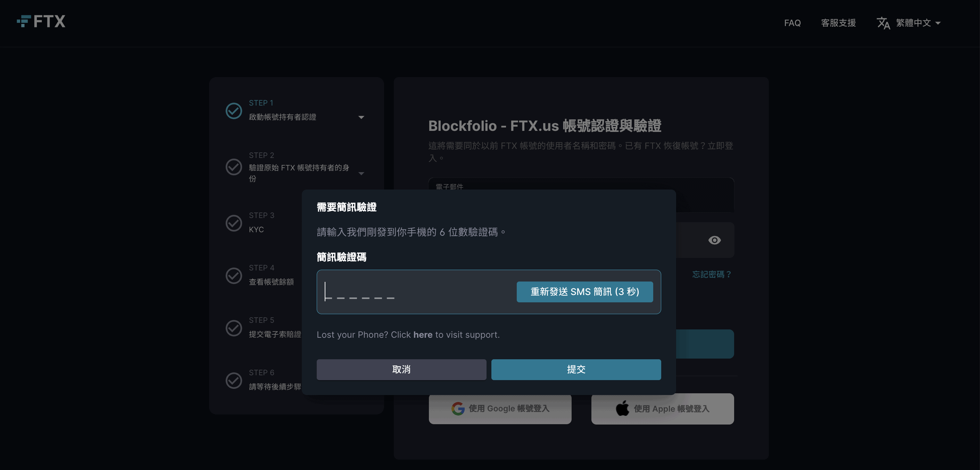Click 取消 cancel button
This screenshot has width=980, height=470.
tap(401, 369)
